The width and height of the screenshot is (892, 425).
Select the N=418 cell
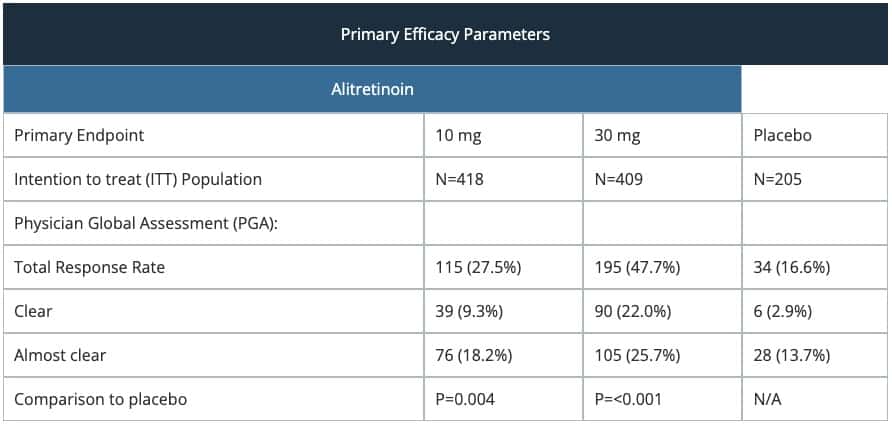coord(458,180)
